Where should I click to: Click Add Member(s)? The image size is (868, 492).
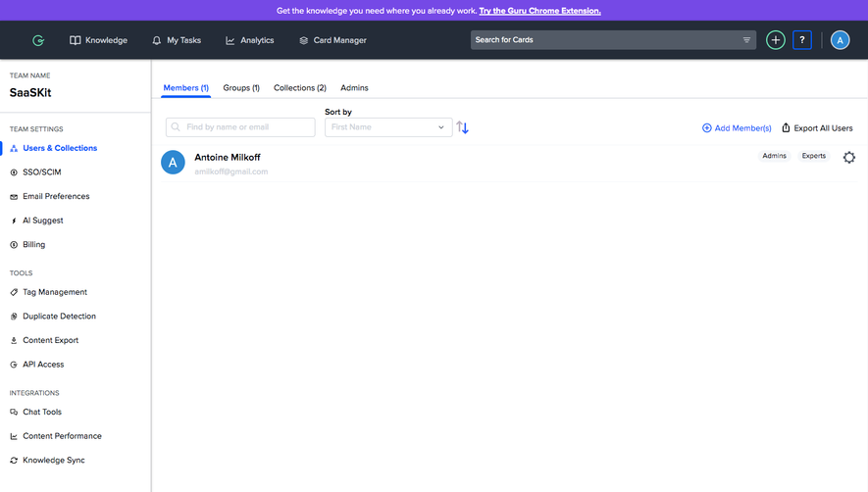[737, 127]
